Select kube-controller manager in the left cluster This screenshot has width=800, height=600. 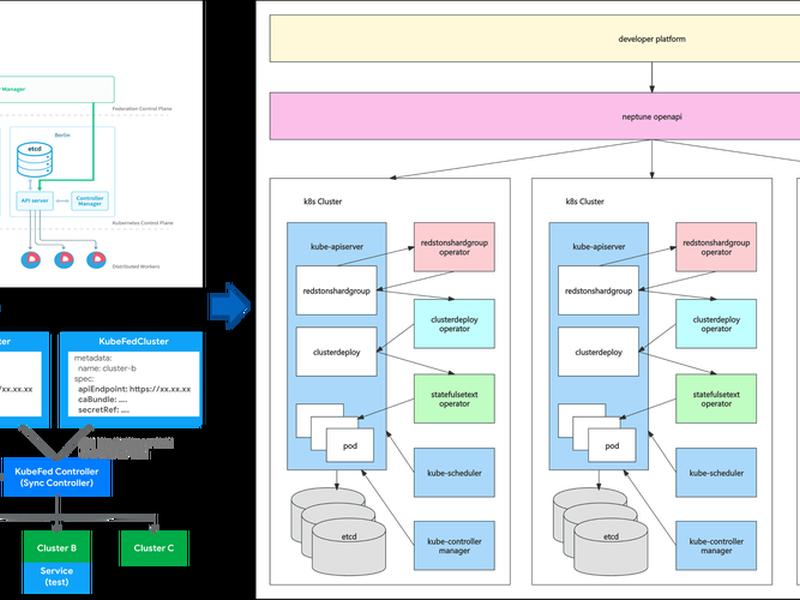(x=454, y=545)
